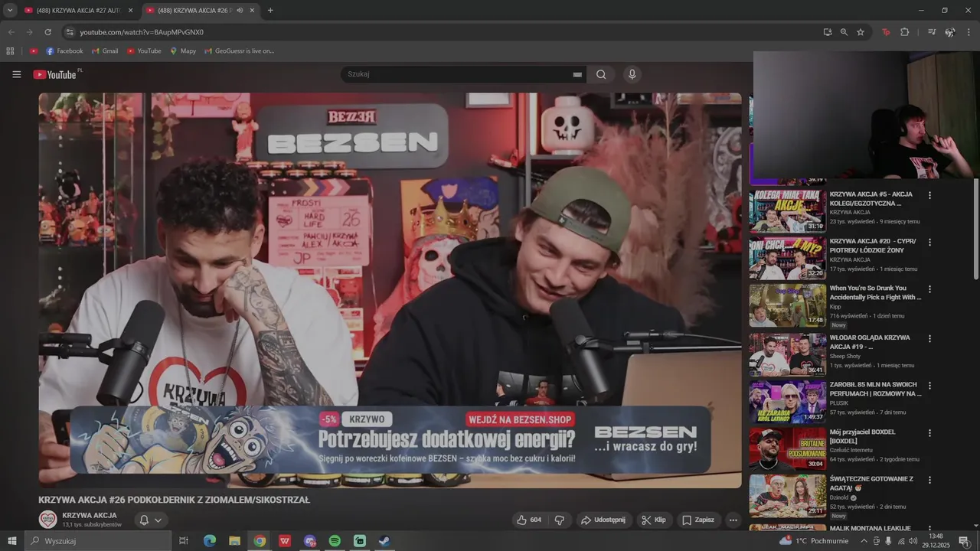Viewport: 980px width, 551px height.
Task: Open ŚWIĄTECZNE GOTOWANIE Z AGATĄ thumbnail
Action: (787, 495)
